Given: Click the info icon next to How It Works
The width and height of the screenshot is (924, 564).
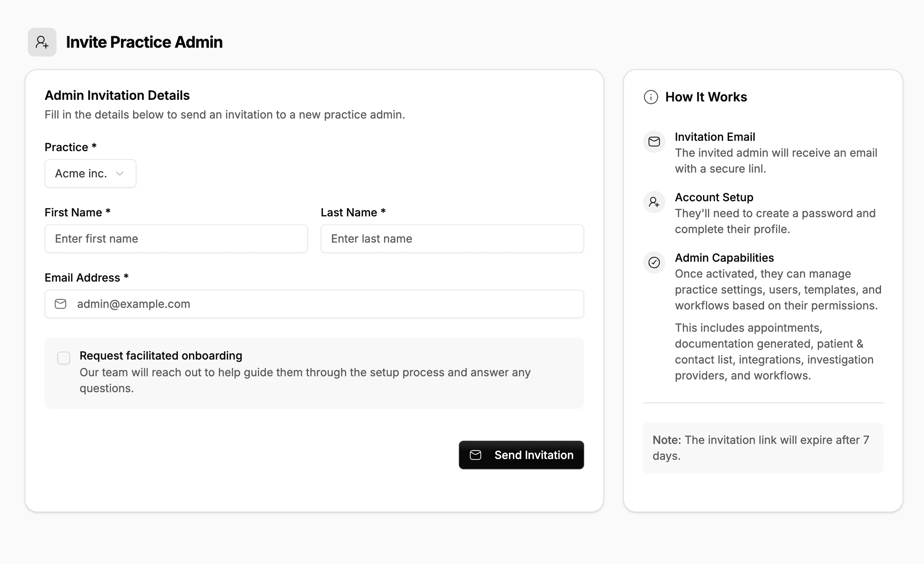Looking at the screenshot, I should (651, 97).
